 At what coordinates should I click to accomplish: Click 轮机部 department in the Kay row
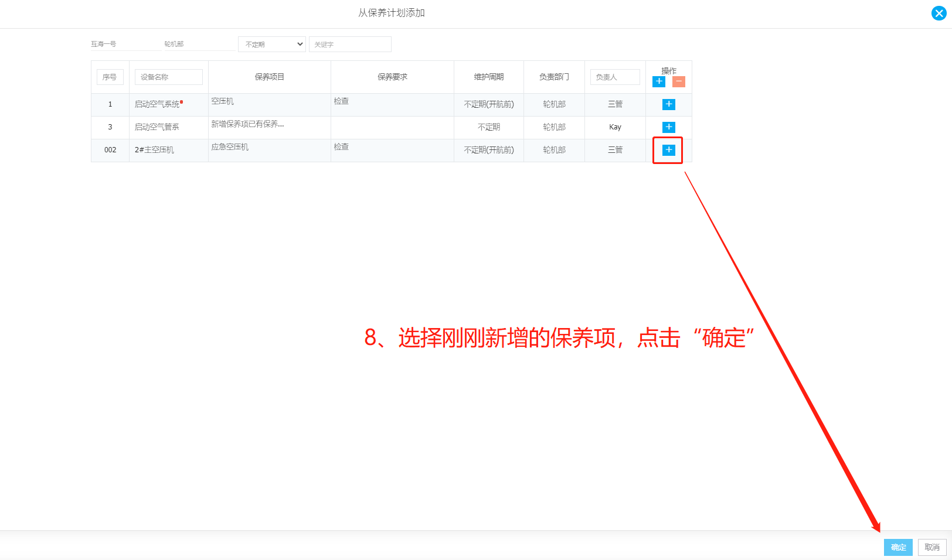pos(554,127)
